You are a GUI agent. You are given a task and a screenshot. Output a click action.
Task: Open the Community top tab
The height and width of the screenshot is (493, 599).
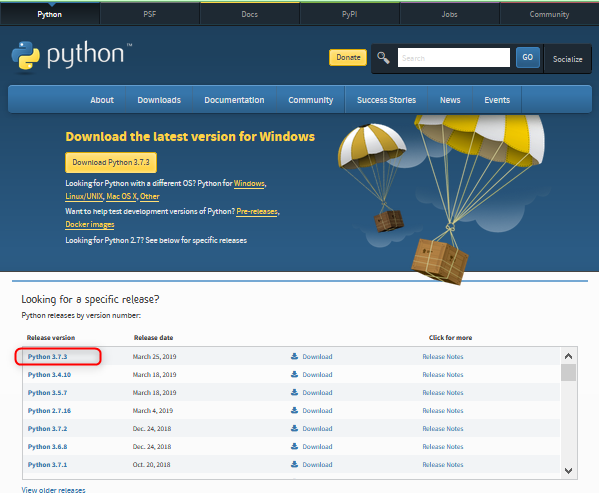click(x=549, y=14)
